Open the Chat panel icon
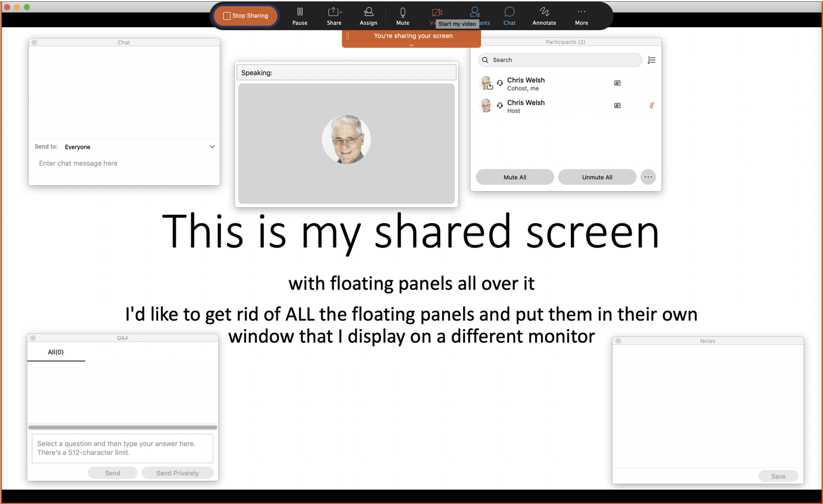Image resolution: width=823 pixels, height=504 pixels. 509,12
